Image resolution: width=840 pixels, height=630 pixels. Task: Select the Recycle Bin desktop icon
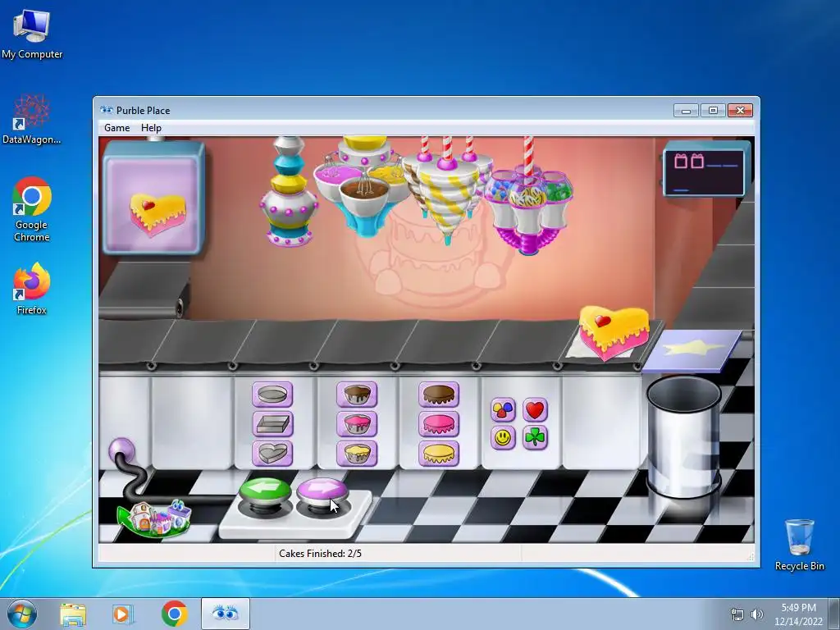(799, 545)
